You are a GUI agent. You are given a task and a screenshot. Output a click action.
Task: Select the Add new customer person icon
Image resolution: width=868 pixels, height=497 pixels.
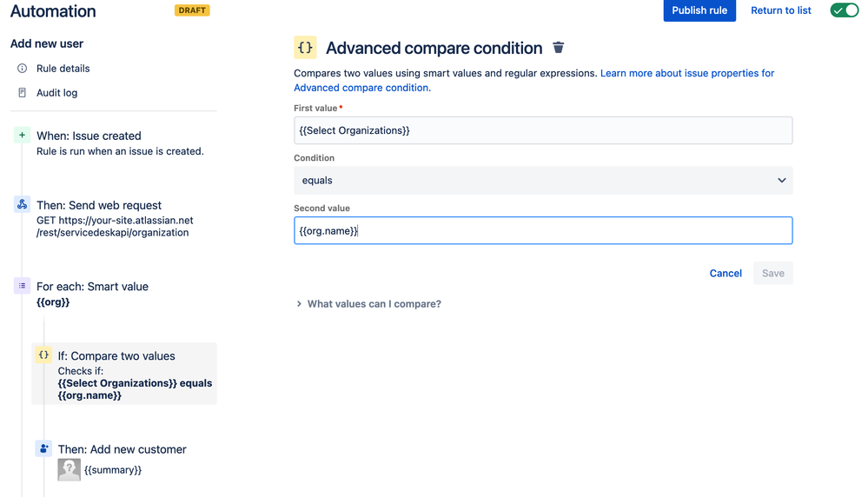[x=43, y=448]
